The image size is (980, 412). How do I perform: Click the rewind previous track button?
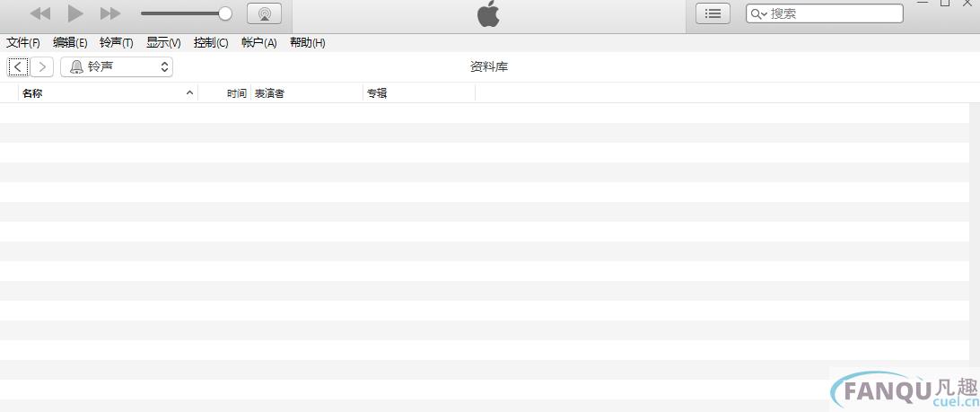tap(40, 13)
